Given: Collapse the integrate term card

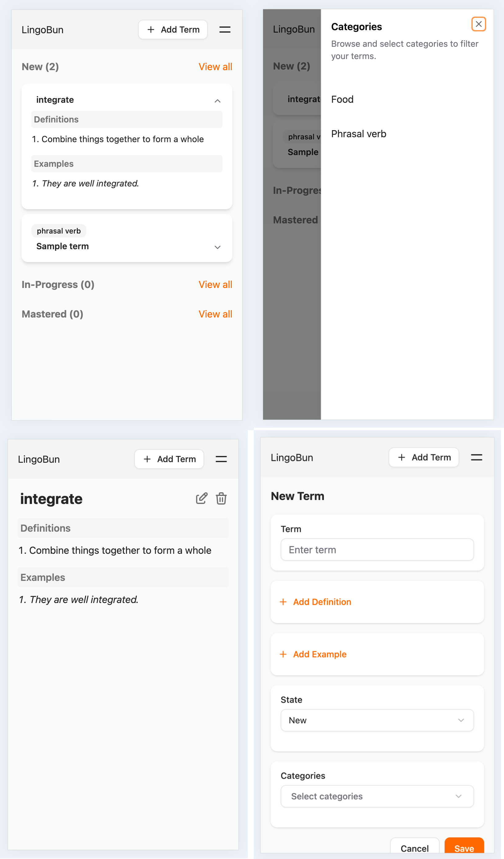Looking at the screenshot, I should 217,101.
